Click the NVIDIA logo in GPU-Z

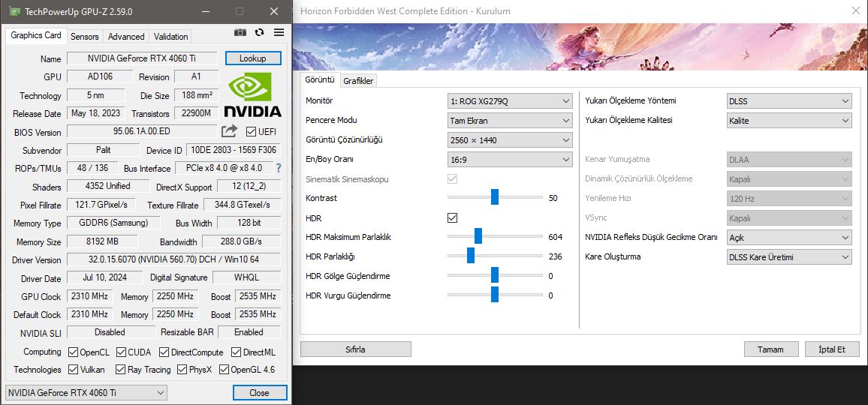coord(252,95)
